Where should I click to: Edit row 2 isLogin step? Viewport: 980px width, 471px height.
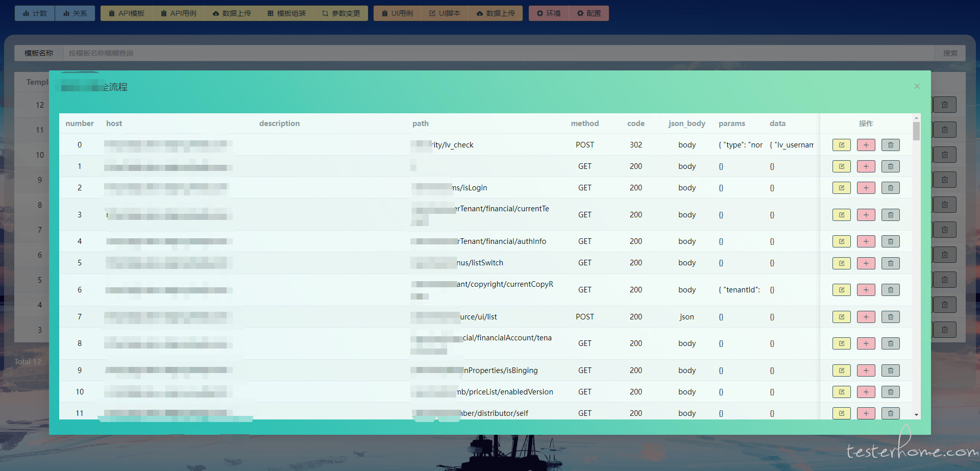click(842, 188)
